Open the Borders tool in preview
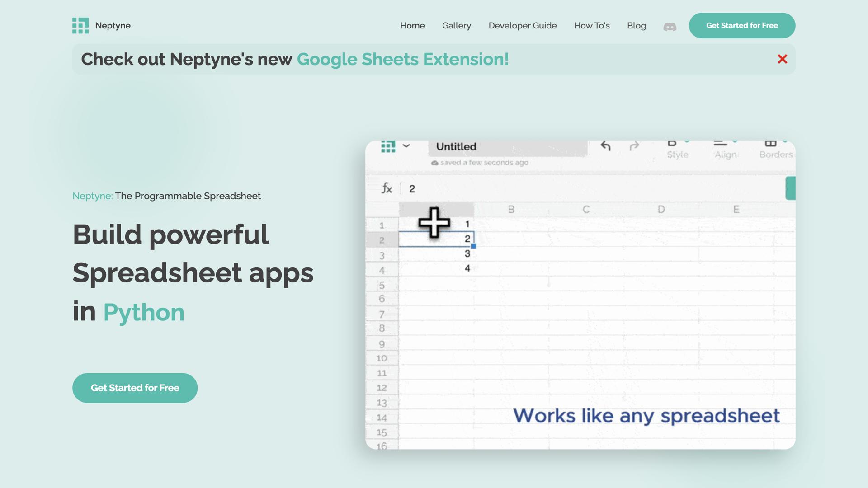 tap(775, 149)
